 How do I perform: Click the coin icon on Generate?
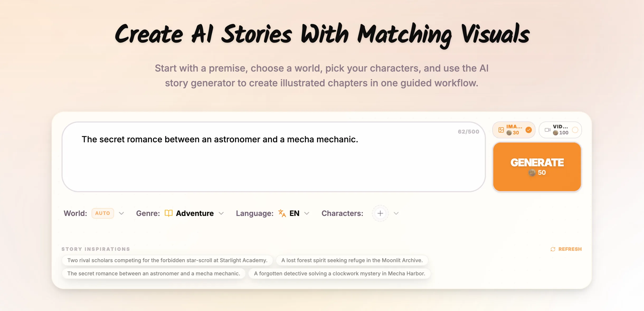pos(532,173)
